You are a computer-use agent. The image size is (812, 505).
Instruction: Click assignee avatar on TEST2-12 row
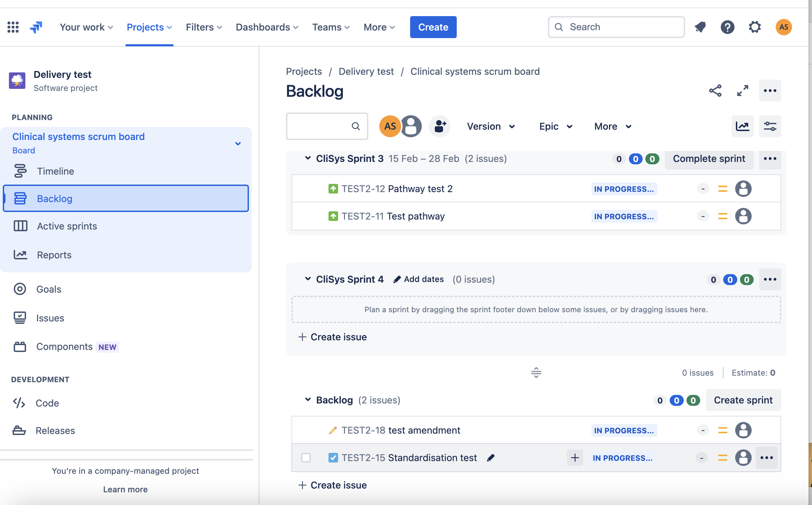click(743, 189)
